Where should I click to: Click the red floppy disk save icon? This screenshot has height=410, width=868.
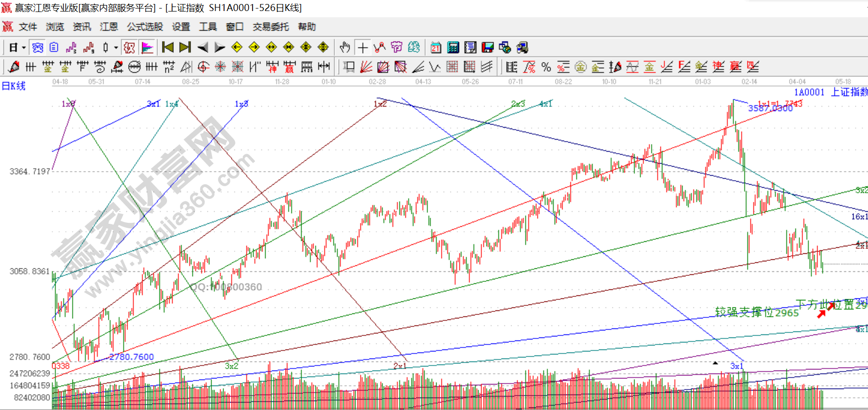tap(487, 48)
